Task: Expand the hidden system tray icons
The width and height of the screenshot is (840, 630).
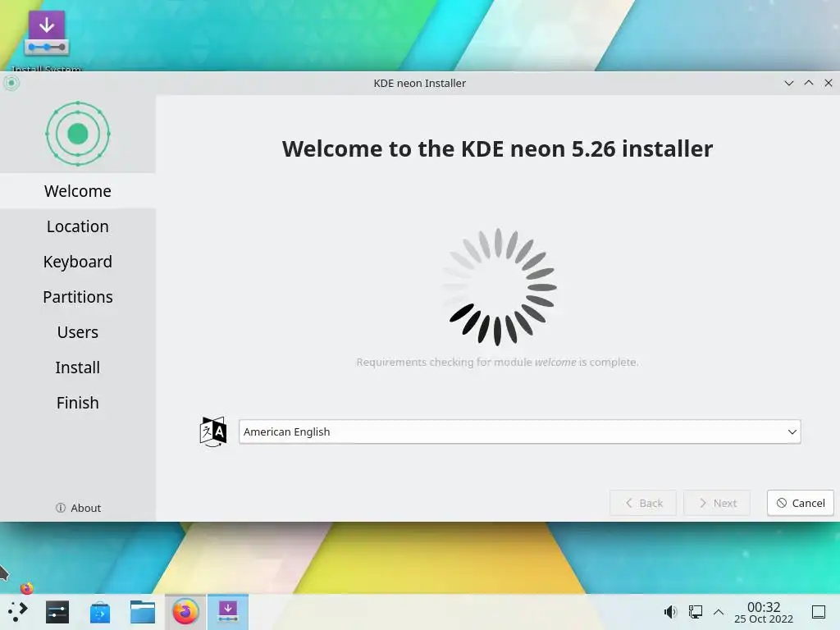Action: click(719, 612)
